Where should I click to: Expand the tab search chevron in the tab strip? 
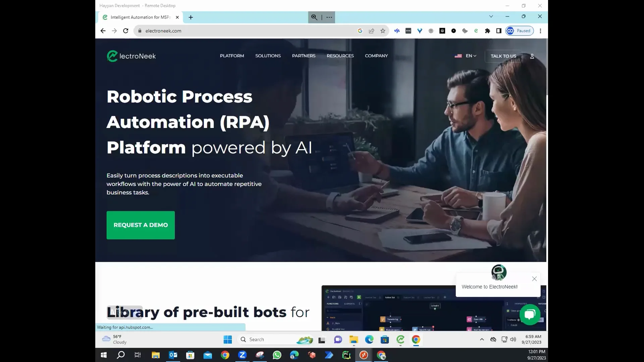click(491, 16)
